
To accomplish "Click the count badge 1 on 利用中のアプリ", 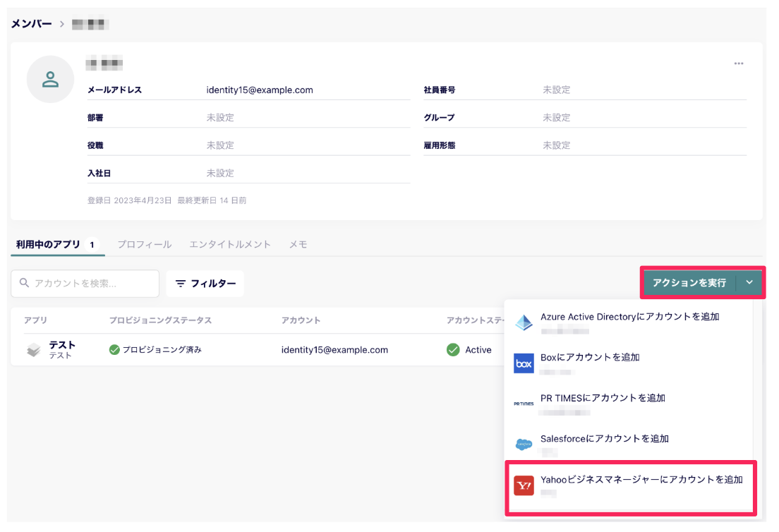I will point(92,244).
